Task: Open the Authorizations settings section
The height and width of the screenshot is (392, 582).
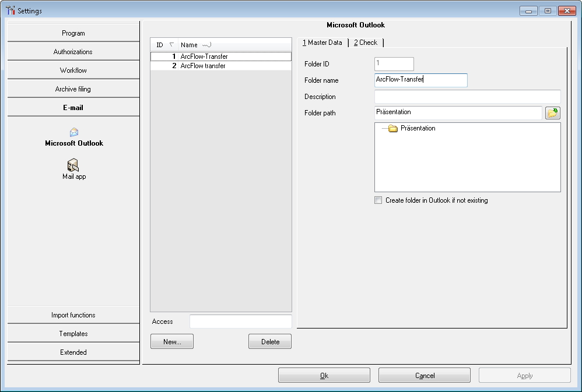Action: click(x=73, y=52)
